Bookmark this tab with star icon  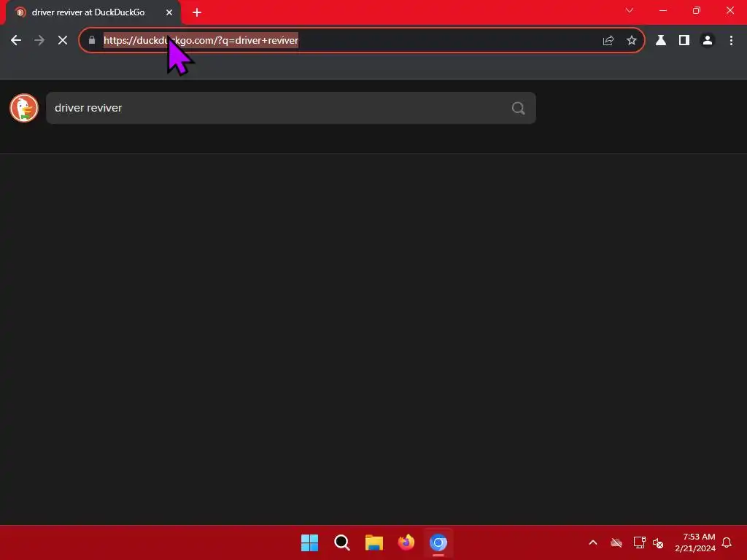click(x=632, y=41)
